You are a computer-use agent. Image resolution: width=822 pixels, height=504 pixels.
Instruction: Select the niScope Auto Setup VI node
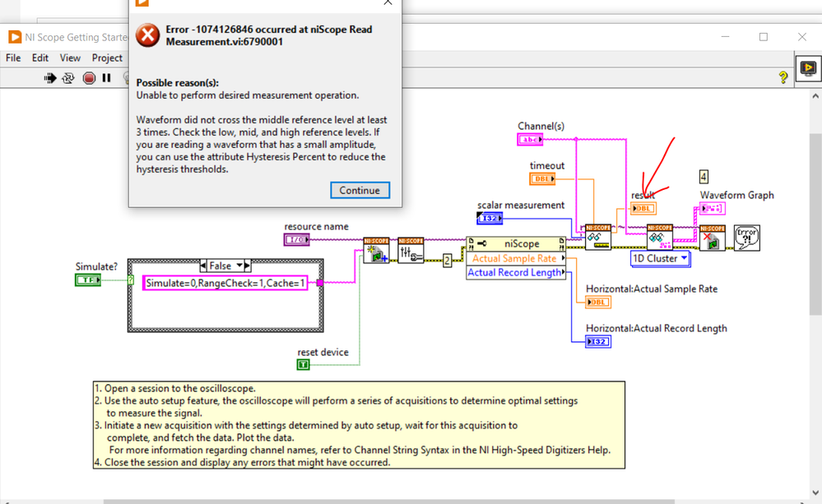pyautogui.click(x=411, y=251)
